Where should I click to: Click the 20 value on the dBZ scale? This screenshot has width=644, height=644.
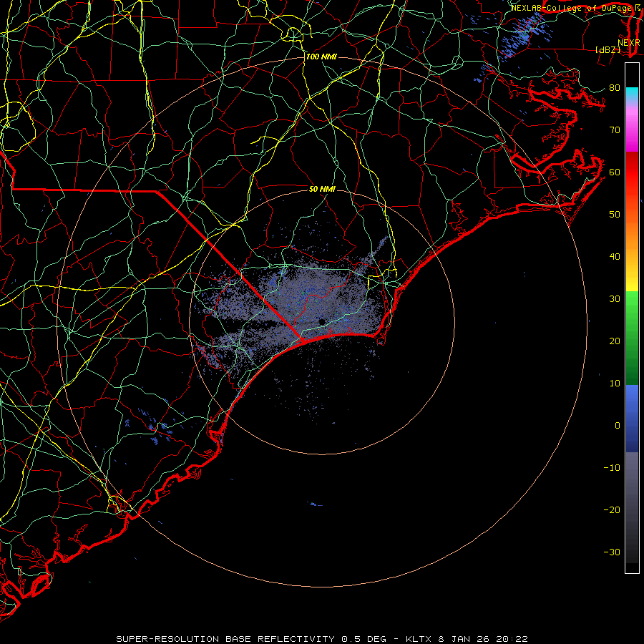click(615, 341)
